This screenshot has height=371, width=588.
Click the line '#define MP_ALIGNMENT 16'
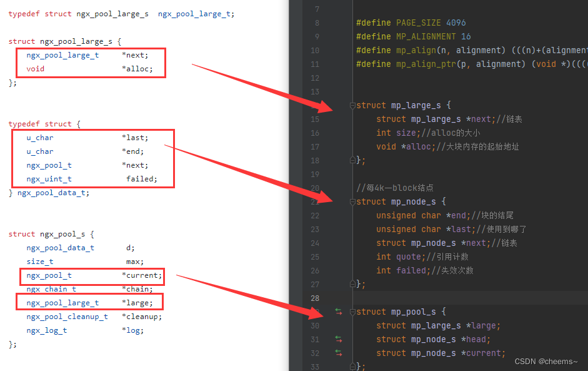(x=413, y=36)
